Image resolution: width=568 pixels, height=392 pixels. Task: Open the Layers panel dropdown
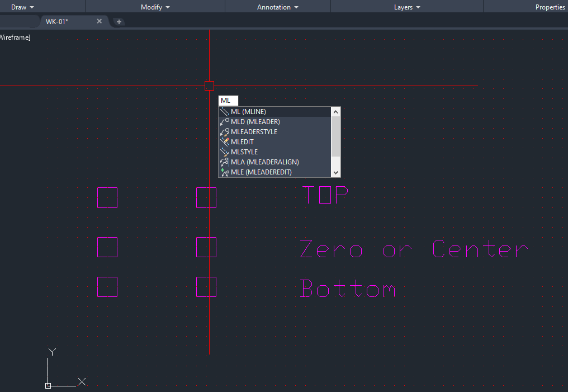point(407,7)
